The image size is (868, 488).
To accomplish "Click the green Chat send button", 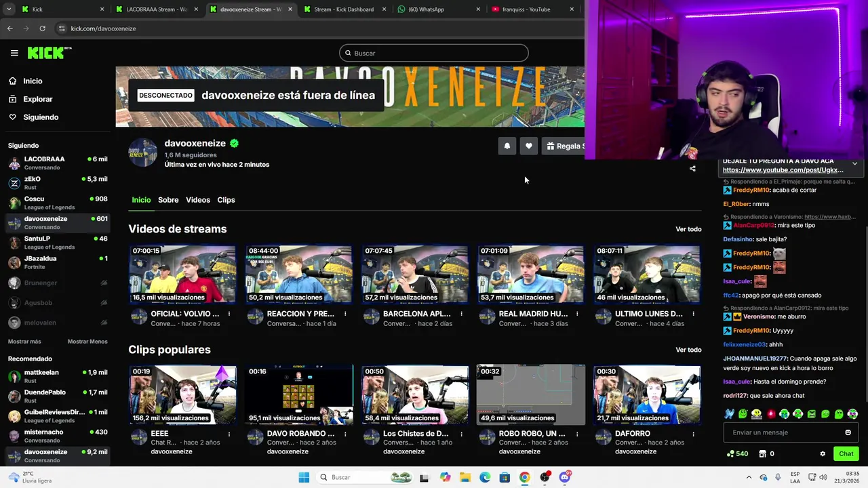I will click(846, 453).
